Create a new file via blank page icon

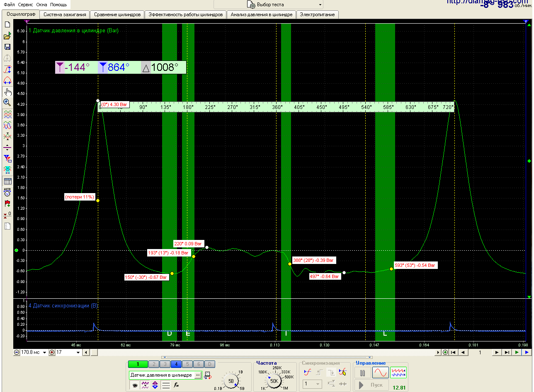tap(7, 25)
